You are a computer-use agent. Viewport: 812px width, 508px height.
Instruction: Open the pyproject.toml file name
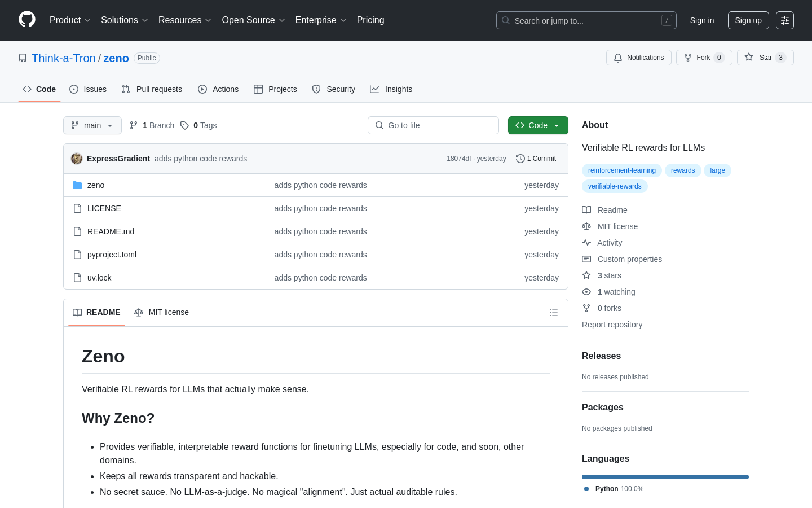coord(112,255)
